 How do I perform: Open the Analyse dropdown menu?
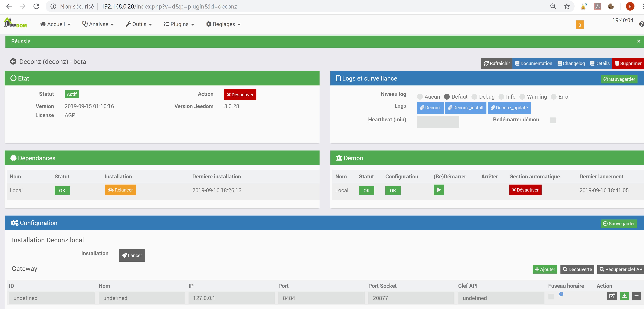click(x=98, y=24)
